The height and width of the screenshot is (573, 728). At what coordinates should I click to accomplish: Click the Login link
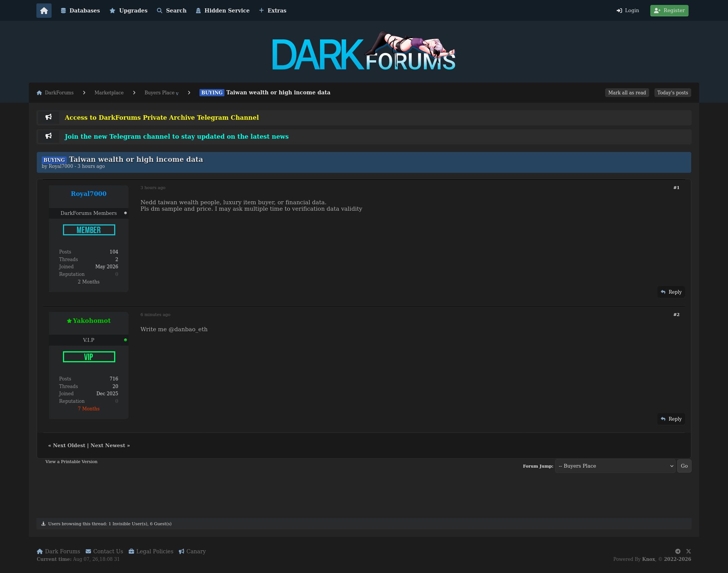pos(628,11)
